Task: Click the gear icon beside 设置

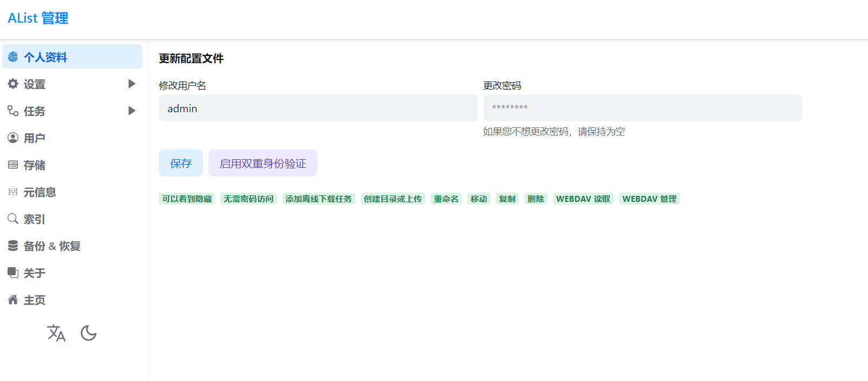Action: pyautogui.click(x=13, y=84)
